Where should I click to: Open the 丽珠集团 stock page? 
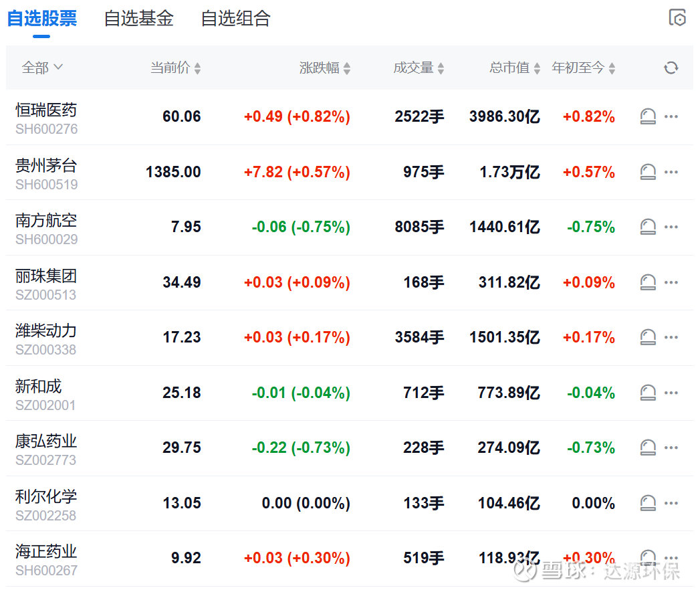click(x=46, y=276)
